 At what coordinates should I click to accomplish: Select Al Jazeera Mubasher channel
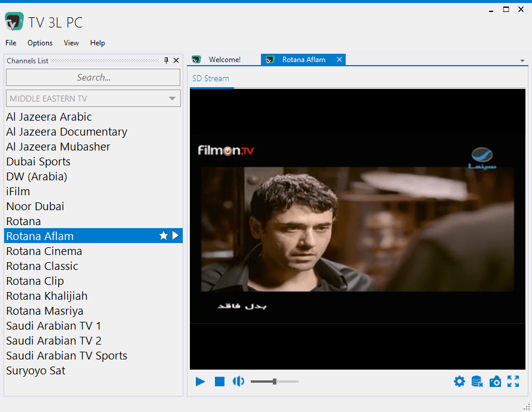93,147
